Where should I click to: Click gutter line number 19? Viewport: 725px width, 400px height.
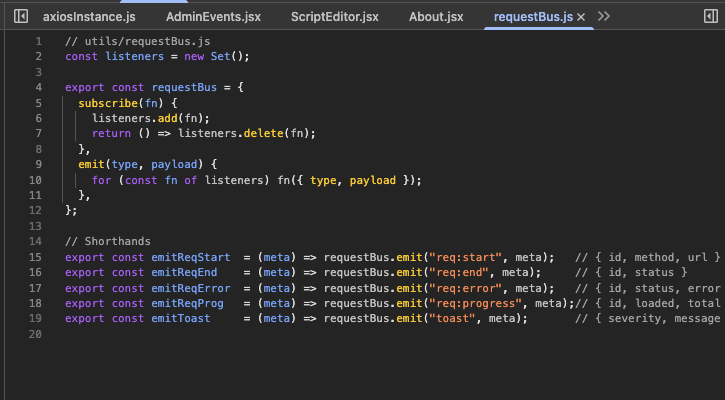click(x=35, y=319)
